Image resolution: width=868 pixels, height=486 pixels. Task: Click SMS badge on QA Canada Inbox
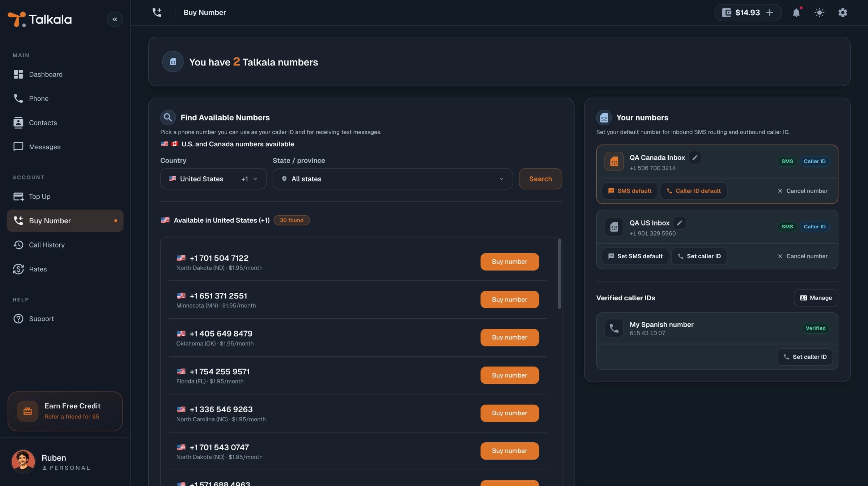787,161
